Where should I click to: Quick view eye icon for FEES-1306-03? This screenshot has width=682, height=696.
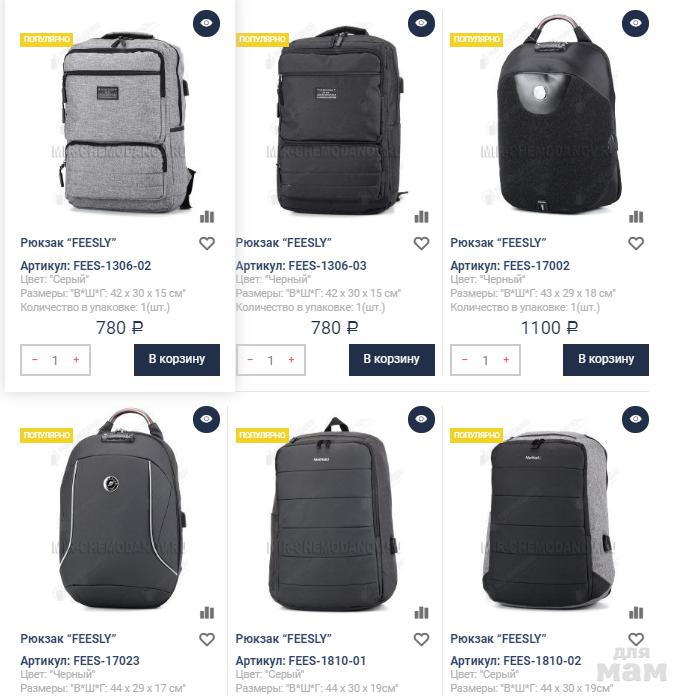[421, 23]
